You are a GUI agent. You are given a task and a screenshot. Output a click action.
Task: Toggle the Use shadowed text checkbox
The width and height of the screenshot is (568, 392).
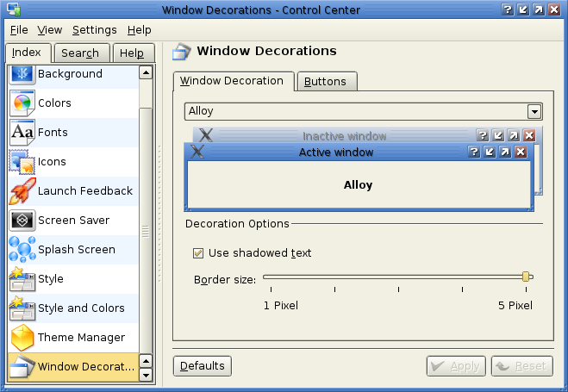198,253
